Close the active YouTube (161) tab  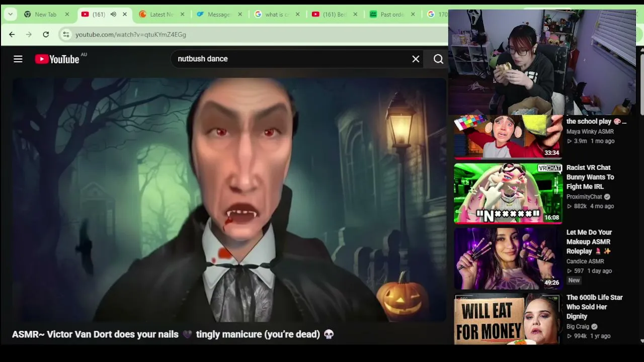(x=125, y=14)
